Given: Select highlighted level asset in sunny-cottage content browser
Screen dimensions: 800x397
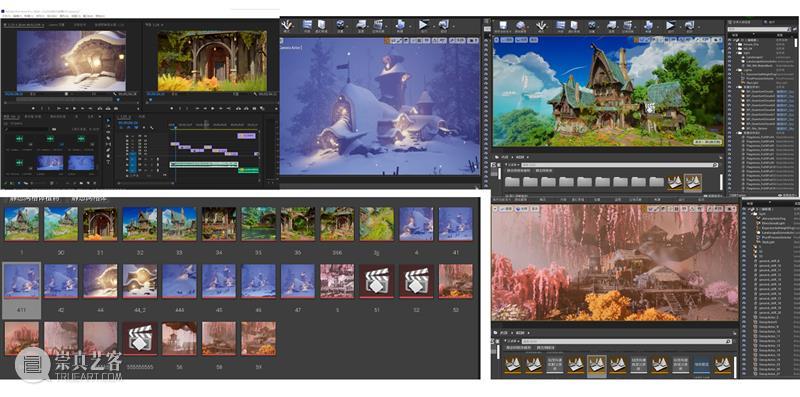Looking at the screenshot, I should pos(693,183).
